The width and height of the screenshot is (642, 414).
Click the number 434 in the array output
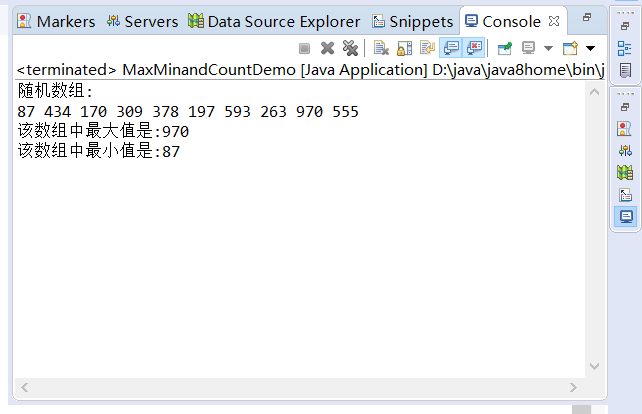coord(57,112)
